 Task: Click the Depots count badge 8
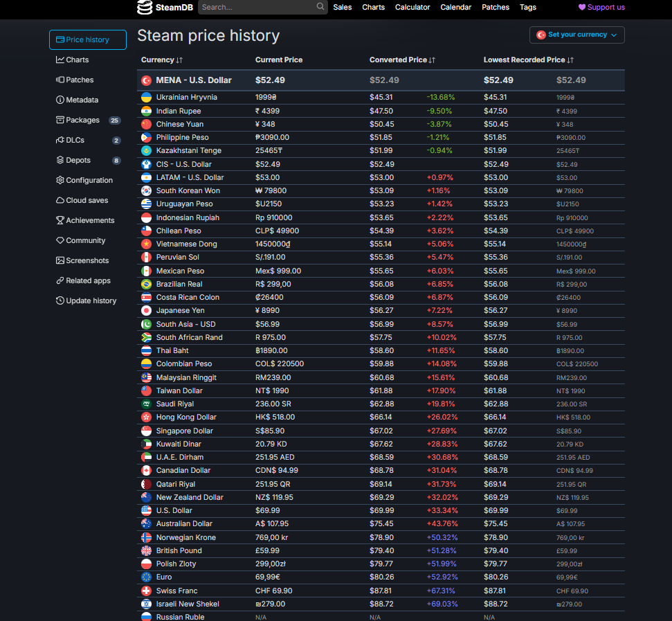(116, 161)
